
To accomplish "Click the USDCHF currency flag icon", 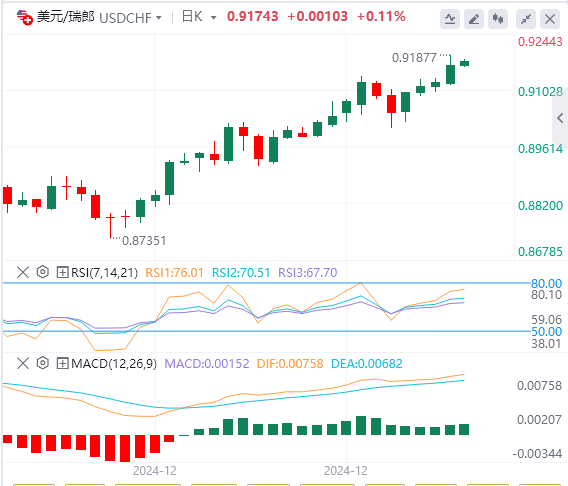I will point(25,17).
